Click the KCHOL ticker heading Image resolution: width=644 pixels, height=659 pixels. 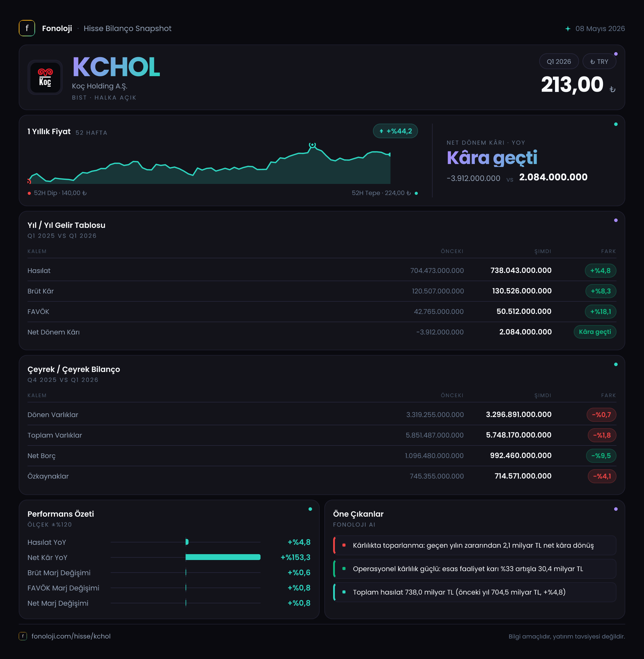[x=116, y=67]
